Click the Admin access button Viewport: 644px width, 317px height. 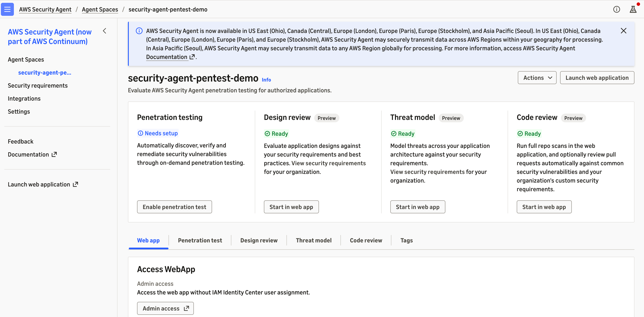[x=165, y=309]
